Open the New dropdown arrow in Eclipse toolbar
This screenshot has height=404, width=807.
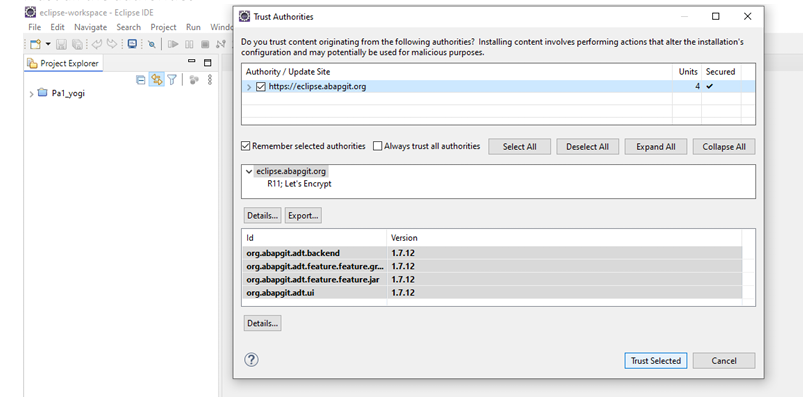[48, 44]
